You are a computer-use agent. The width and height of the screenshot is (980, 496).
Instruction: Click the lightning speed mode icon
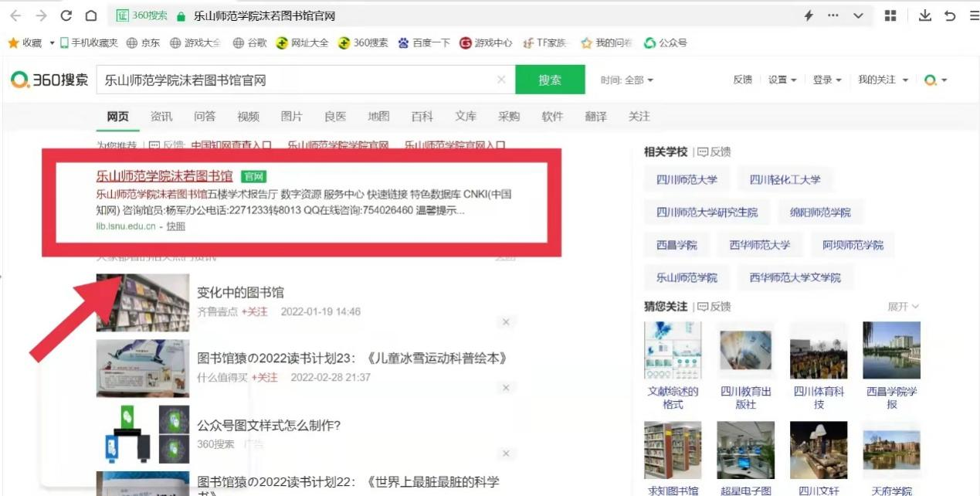pos(809,15)
